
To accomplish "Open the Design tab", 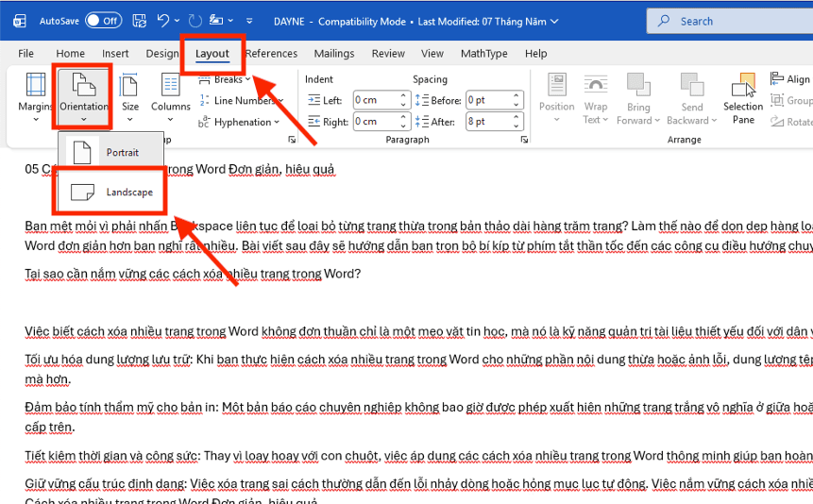I will 161,54.
